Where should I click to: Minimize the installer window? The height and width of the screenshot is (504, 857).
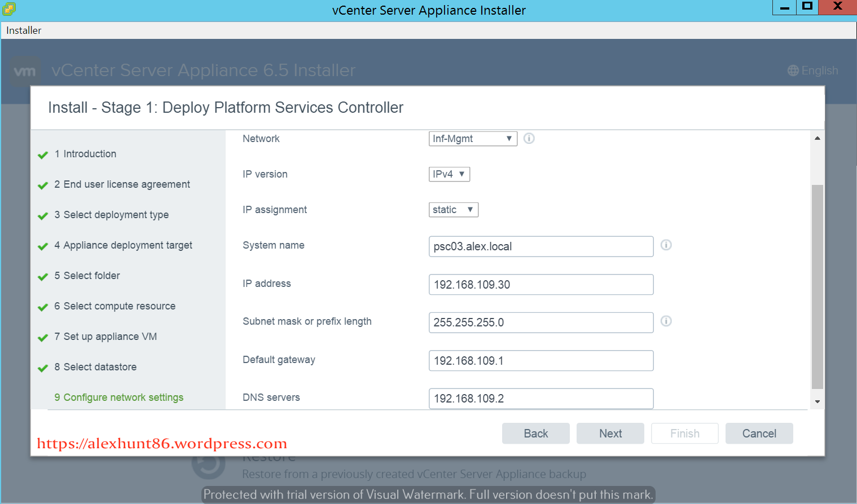[784, 7]
